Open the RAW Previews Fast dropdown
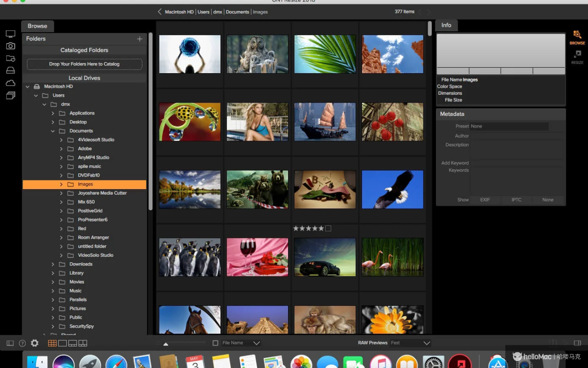This screenshot has width=588, height=368. click(x=410, y=343)
